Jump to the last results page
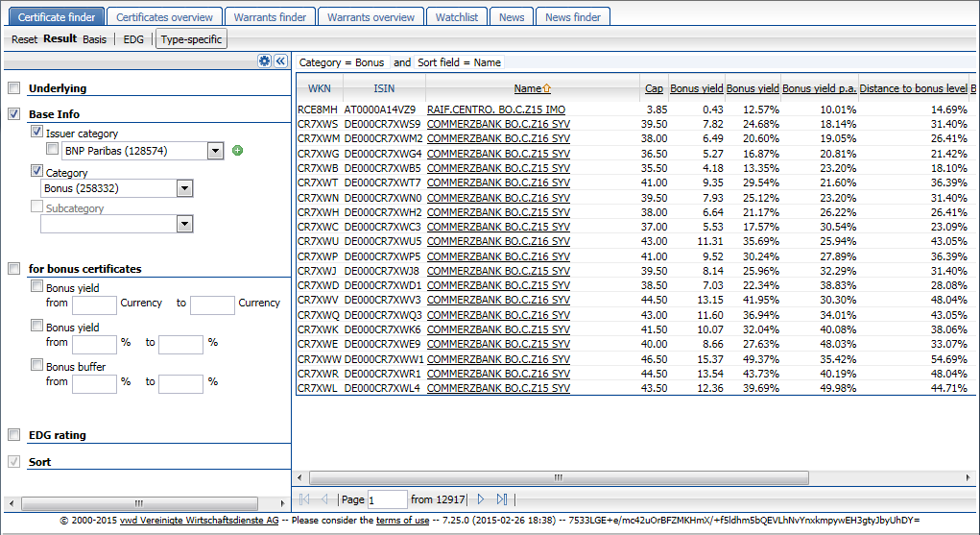The width and height of the screenshot is (980, 535). click(x=502, y=499)
